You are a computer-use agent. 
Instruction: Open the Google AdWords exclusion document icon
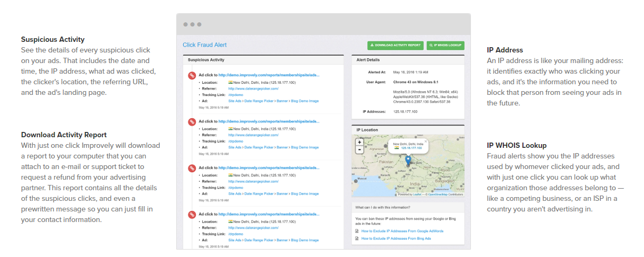[357, 231]
